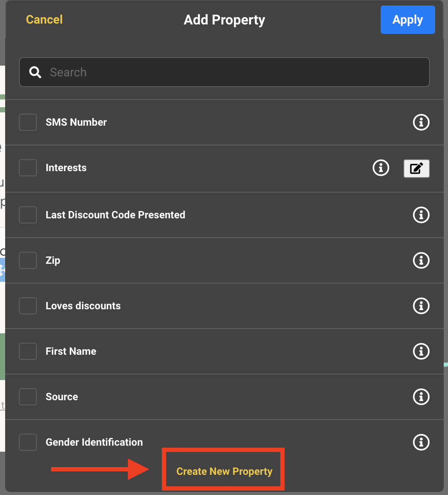Click the info icon for SMS Number
This screenshot has width=448, height=495.
(x=421, y=122)
